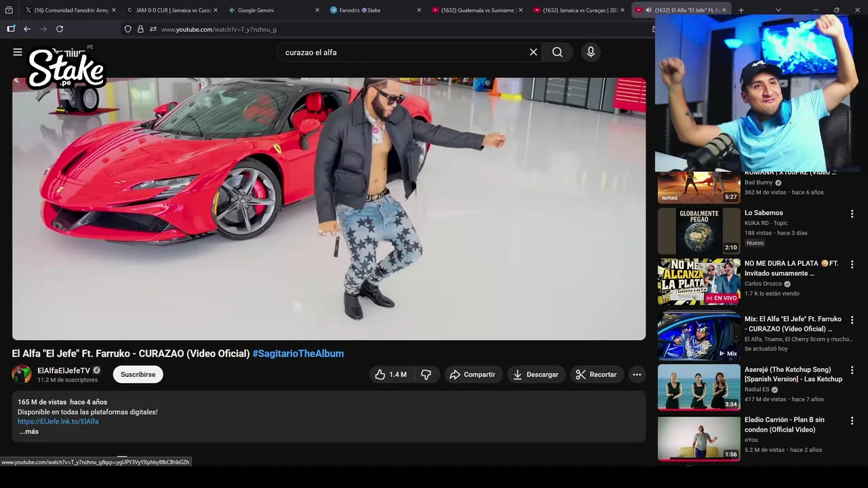Image resolution: width=868 pixels, height=488 pixels.
Task: Open the YouTube hamburger guide menu
Action: pyautogui.click(x=18, y=52)
